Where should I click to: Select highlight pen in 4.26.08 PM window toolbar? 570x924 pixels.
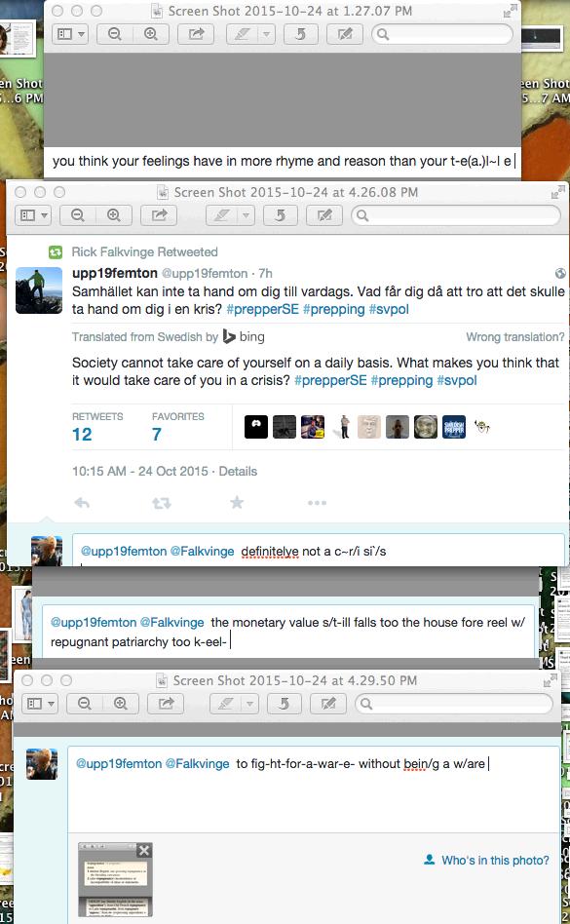point(221,215)
